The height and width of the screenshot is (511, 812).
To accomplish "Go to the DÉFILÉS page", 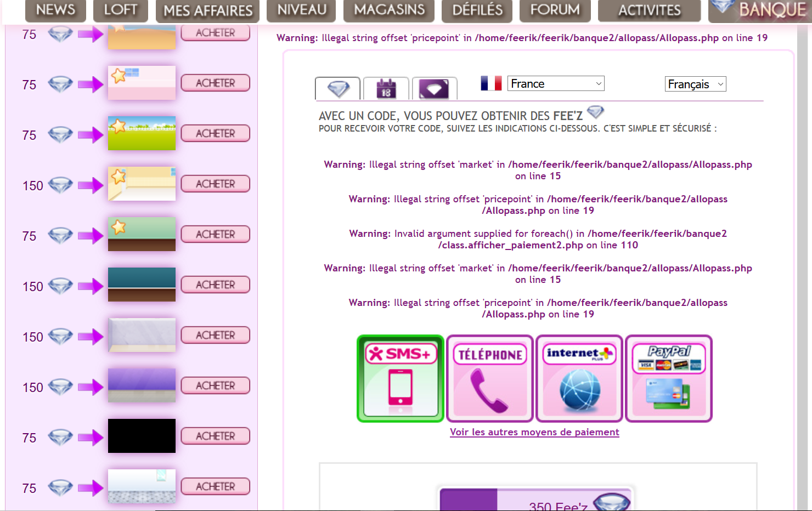I will click(x=477, y=10).
